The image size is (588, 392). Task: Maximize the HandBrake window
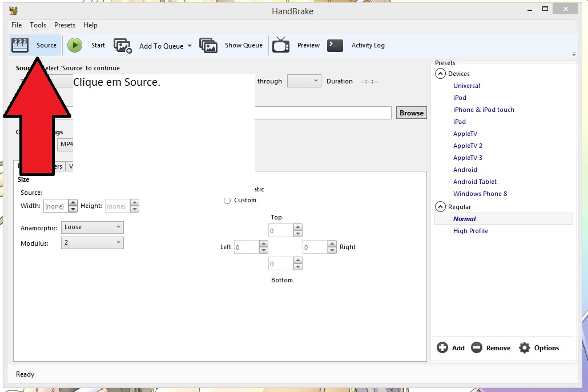[x=545, y=9]
